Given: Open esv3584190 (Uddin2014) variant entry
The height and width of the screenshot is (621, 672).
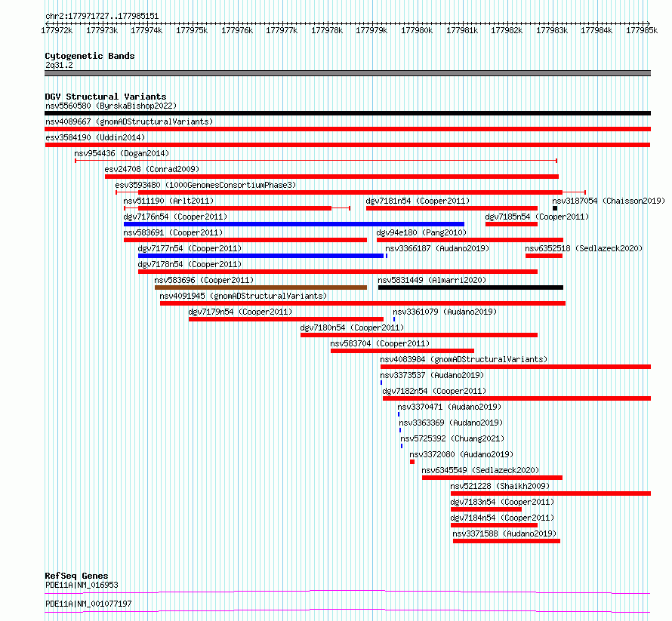Looking at the screenshot, I should point(95,137).
